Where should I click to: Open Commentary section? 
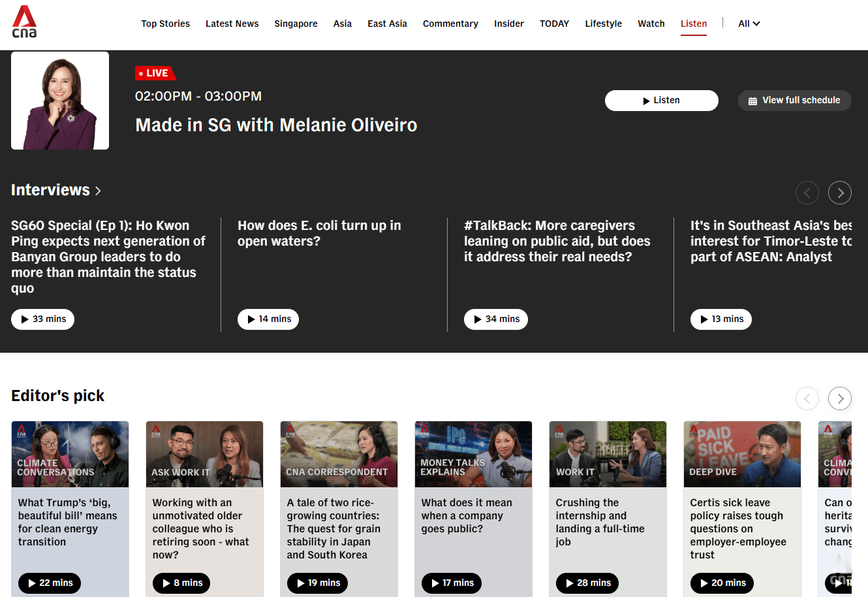[x=450, y=24]
